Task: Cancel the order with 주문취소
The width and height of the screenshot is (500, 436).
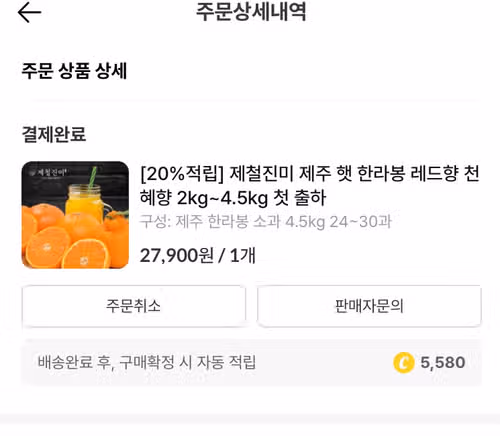Action: click(x=134, y=306)
